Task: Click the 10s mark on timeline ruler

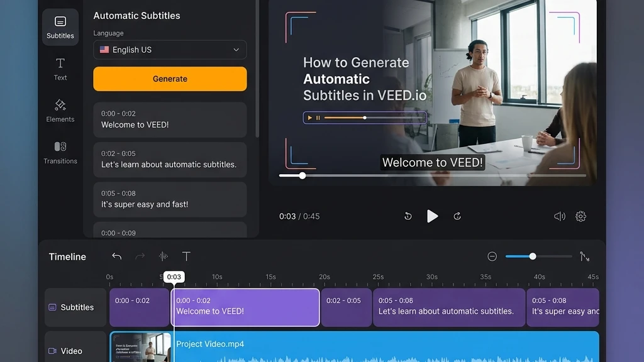Action: point(217,277)
